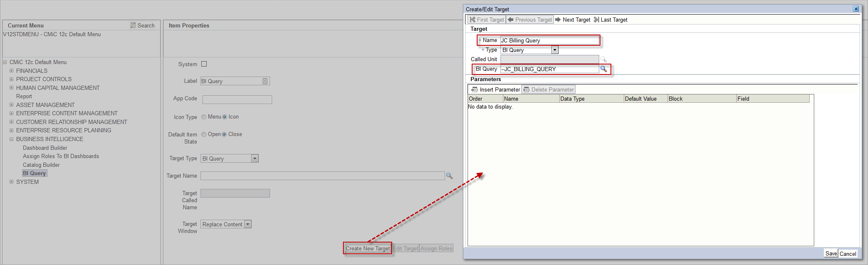Click the FINANCIALS label in the tree

pyautogui.click(x=32, y=71)
